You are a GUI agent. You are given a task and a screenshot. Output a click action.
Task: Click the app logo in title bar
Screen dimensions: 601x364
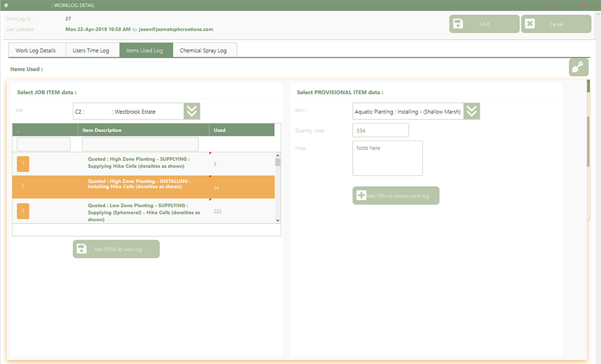pyautogui.click(x=6, y=5)
